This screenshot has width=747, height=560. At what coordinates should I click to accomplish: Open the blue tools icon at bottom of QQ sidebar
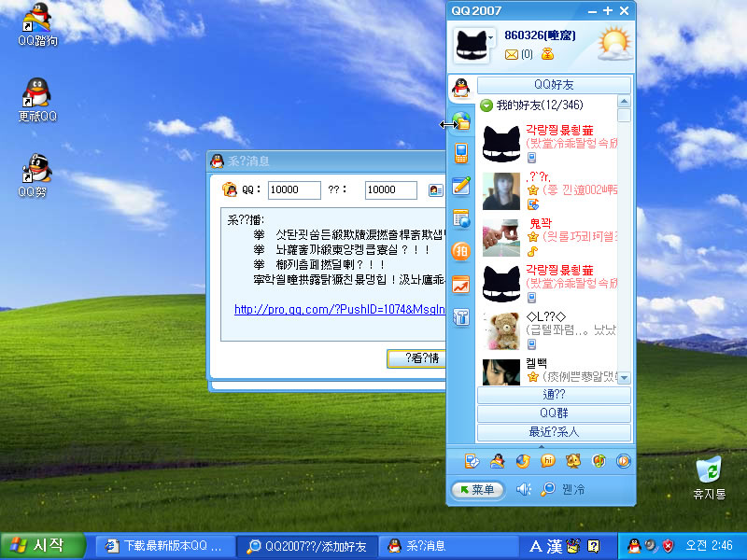click(460, 317)
